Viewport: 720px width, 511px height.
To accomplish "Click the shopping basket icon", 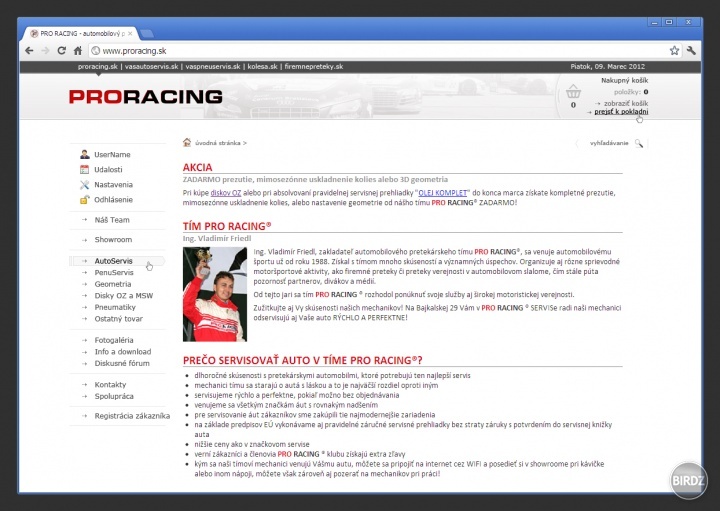I will (x=573, y=92).
